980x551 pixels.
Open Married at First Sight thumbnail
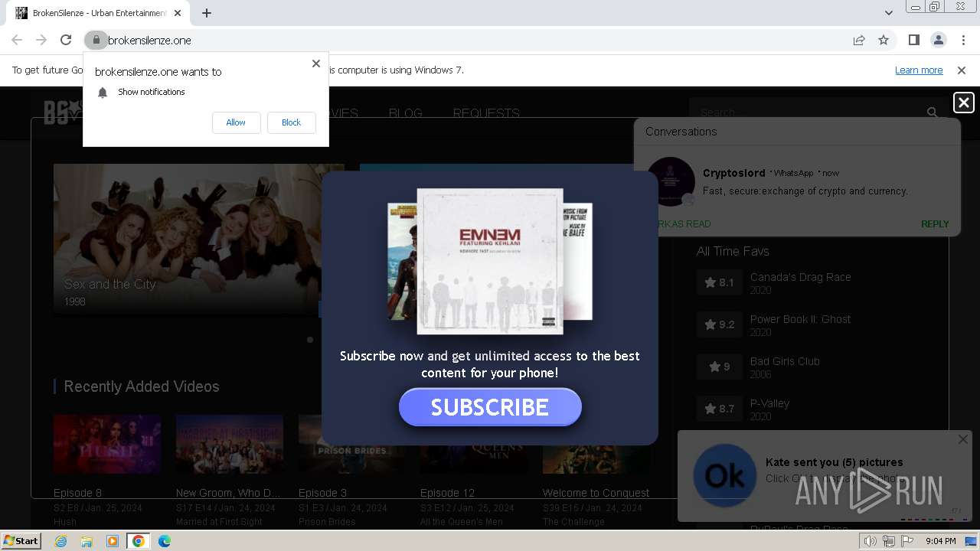click(230, 445)
